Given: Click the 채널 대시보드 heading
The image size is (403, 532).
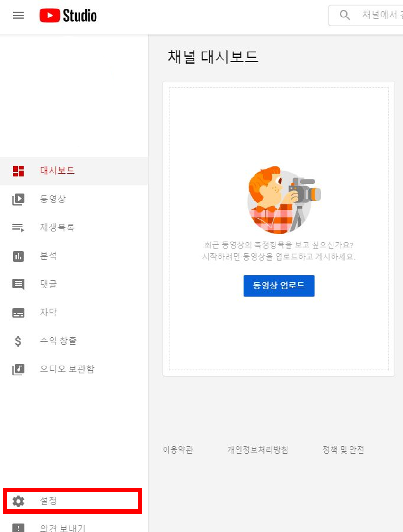Looking at the screenshot, I should click(x=213, y=57).
